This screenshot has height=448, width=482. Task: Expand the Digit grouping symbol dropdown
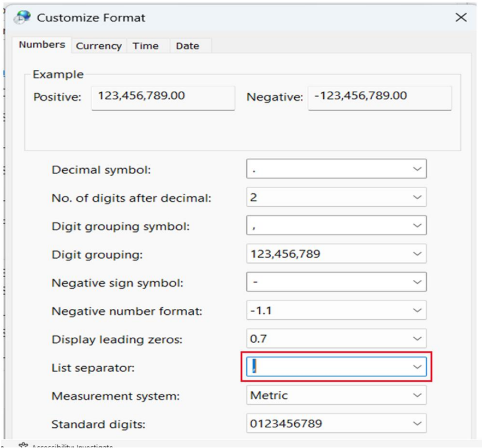pyautogui.click(x=418, y=225)
